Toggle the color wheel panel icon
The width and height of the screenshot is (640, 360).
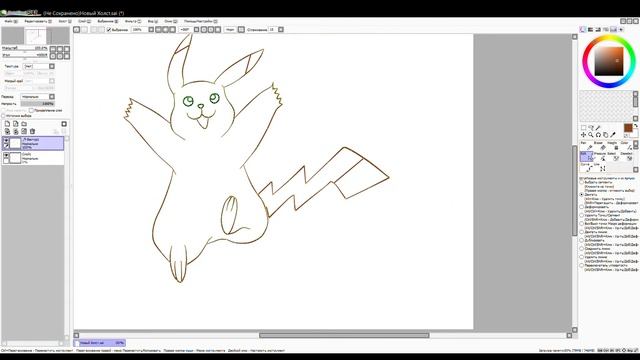tap(582, 29)
